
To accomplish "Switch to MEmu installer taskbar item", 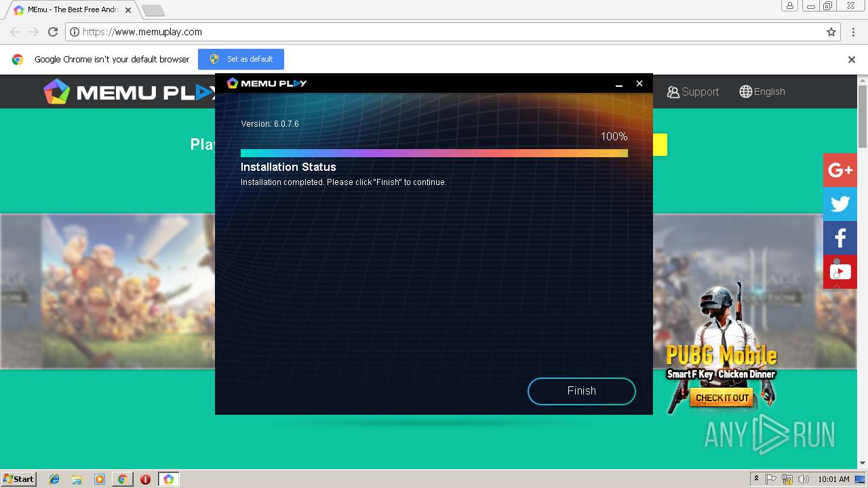I will tap(168, 479).
